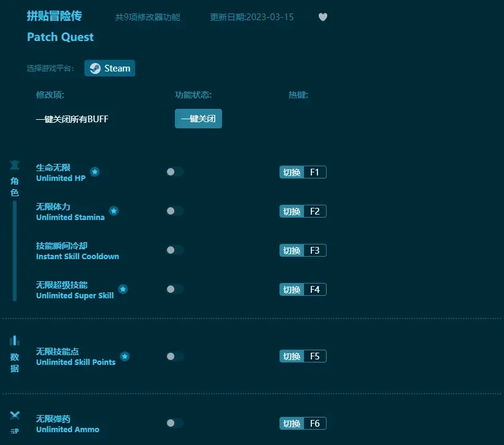Click the 切换 F5 hotkey button

[303, 356]
